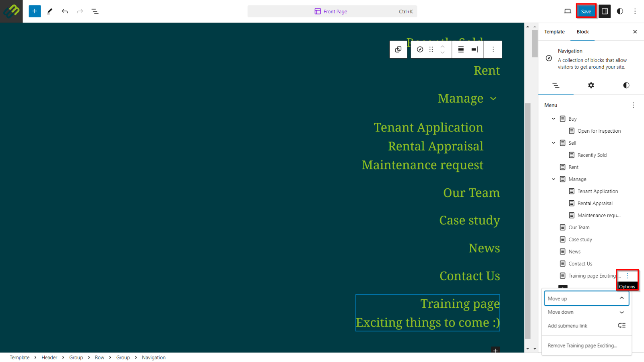
Task: Open the editor Options kebab menu
Action: click(635, 11)
